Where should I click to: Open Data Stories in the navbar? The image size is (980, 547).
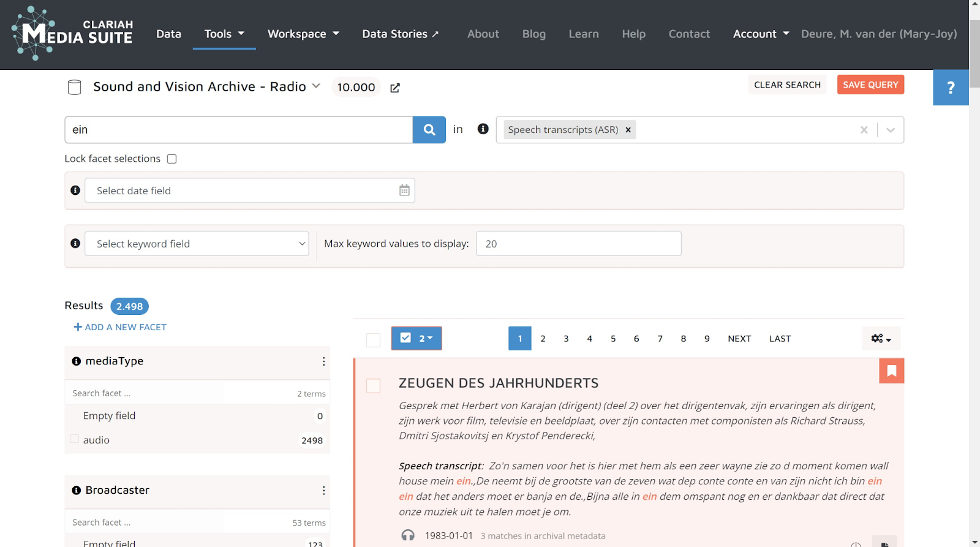(x=401, y=34)
